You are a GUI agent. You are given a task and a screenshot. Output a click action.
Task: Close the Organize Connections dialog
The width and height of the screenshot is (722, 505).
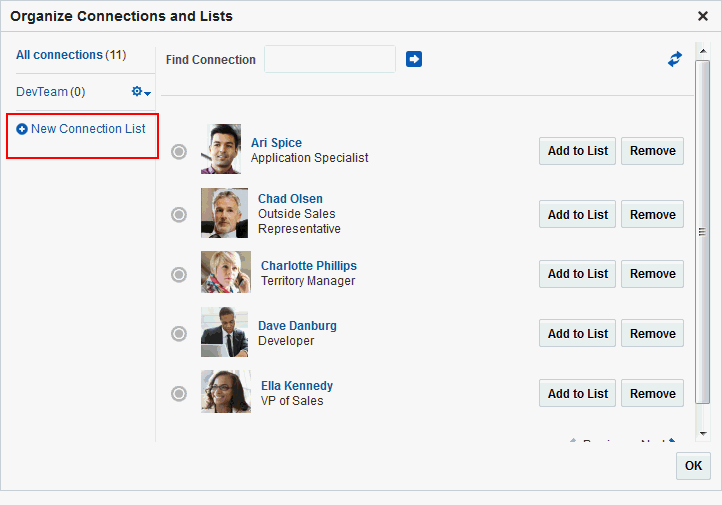702,16
